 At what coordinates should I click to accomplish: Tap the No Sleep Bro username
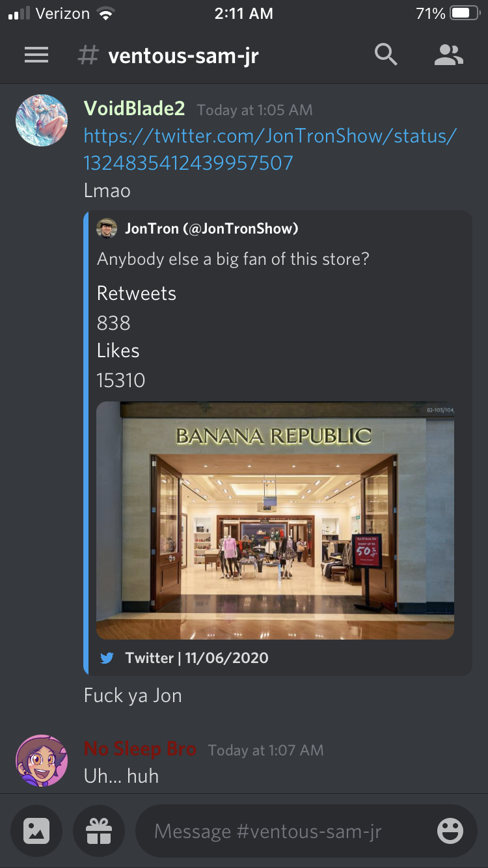coord(140,749)
